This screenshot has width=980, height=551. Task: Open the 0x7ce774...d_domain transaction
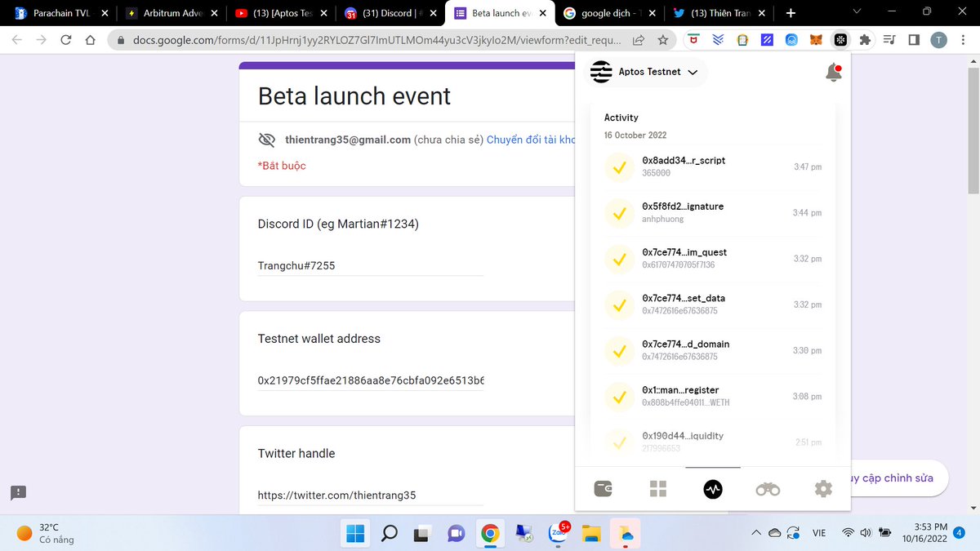click(x=713, y=349)
